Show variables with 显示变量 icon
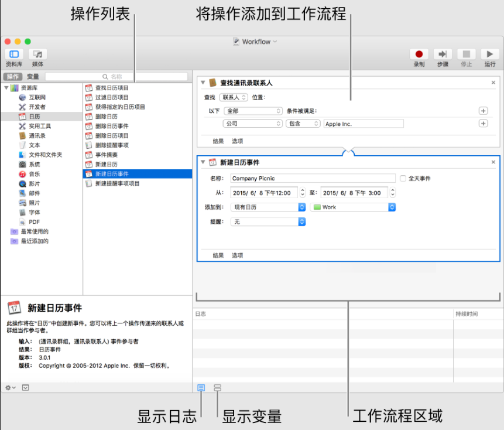504x430 pixels. pyautogui.click(x=217, y=387)
